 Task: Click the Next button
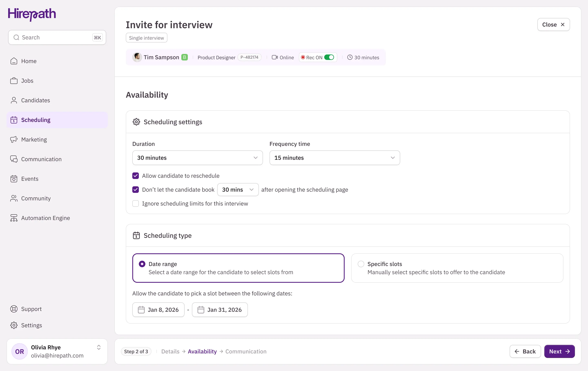click(559, 351)
